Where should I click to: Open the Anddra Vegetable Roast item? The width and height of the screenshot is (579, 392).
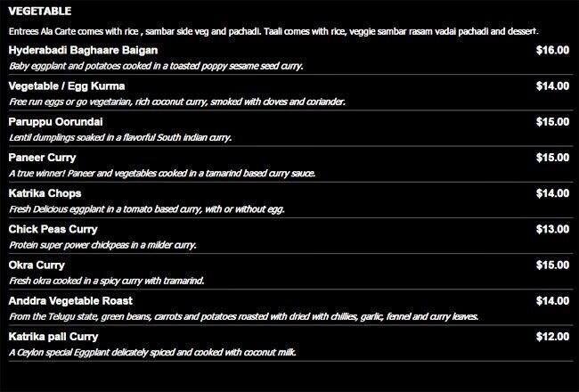click(71, 300)
